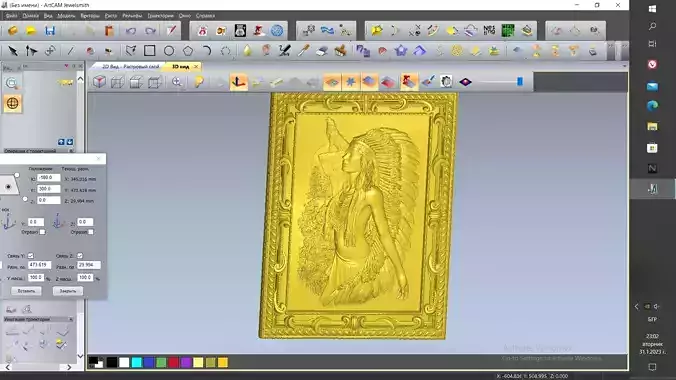676x380 pixels.
Task: Click the isometric cube view icon
Action: tap(100, 82)
